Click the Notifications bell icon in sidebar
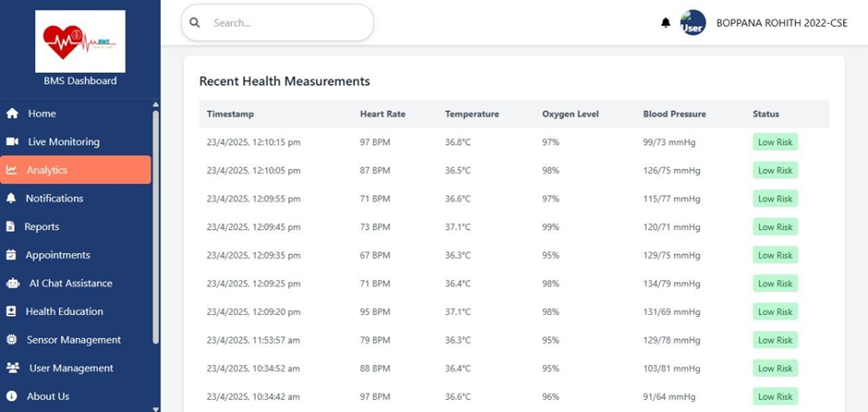This screenshot has width=868, height=412. tap(11, 199)
